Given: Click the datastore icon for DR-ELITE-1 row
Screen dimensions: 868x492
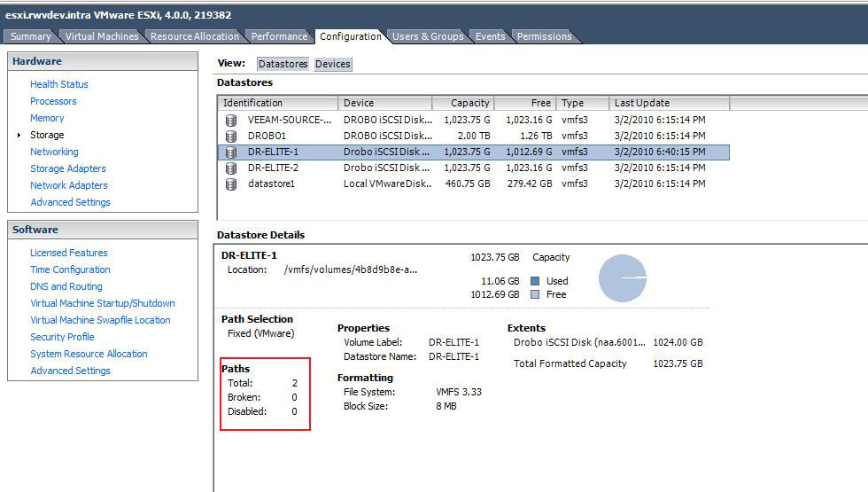Looking at the screenshot, I should pyautogui.click(x=231, y=152).
